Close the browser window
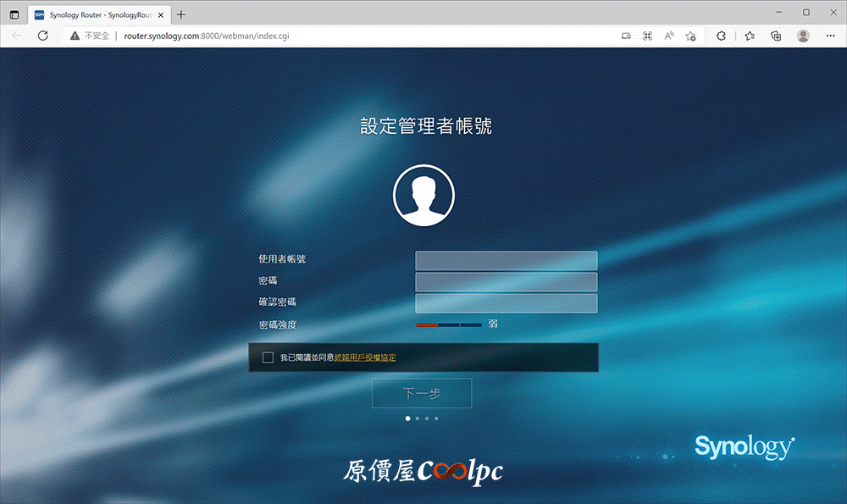 (x=833, y=12)
